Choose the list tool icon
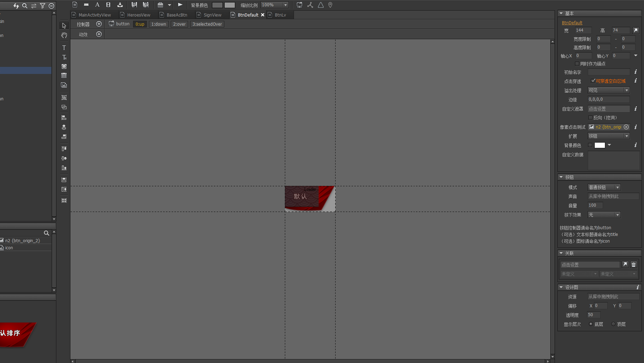The width and height of the screenshot is (644, 363). tap(64, 75)
